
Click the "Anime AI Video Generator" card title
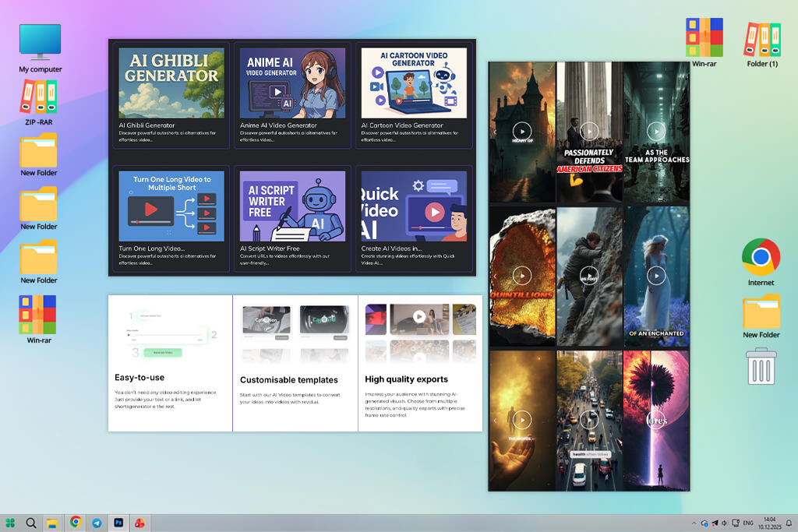278,125
